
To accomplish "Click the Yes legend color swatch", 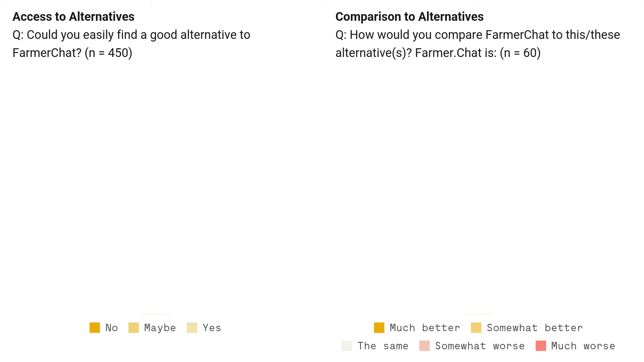I will tap(192, 328).
